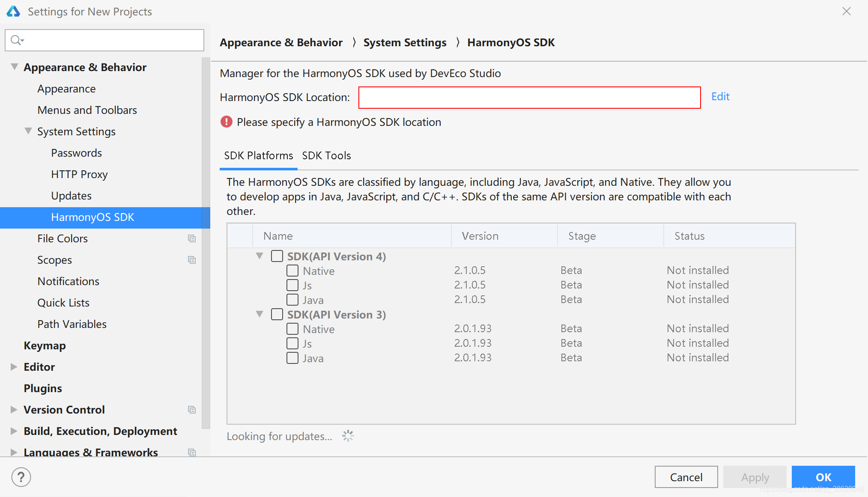Select HTTP Proxy in the settings tree
The height and width of the screenshot is (497, 868).
click(79, 174)
